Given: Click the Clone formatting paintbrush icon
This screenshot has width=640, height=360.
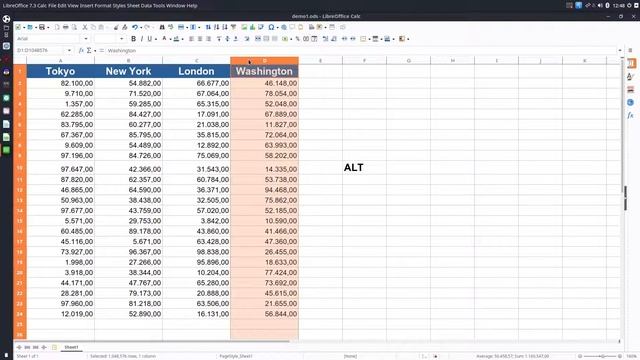Looking at the screenshot, I should [x=116, y=27].
